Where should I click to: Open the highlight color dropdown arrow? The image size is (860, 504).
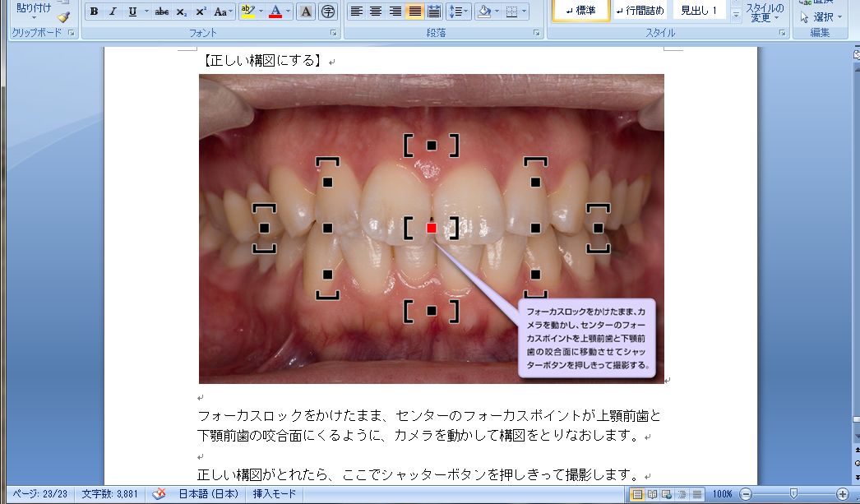tap(261, 12)
